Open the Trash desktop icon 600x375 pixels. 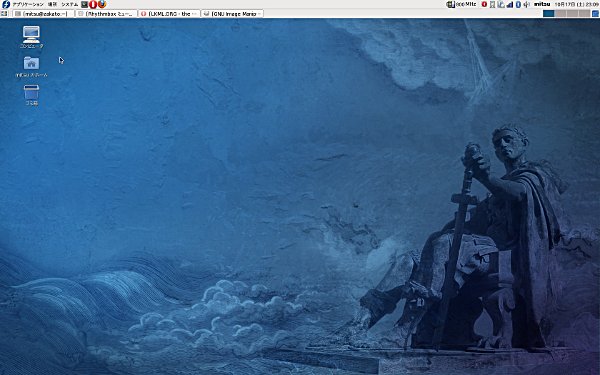(x=31, y=95)
